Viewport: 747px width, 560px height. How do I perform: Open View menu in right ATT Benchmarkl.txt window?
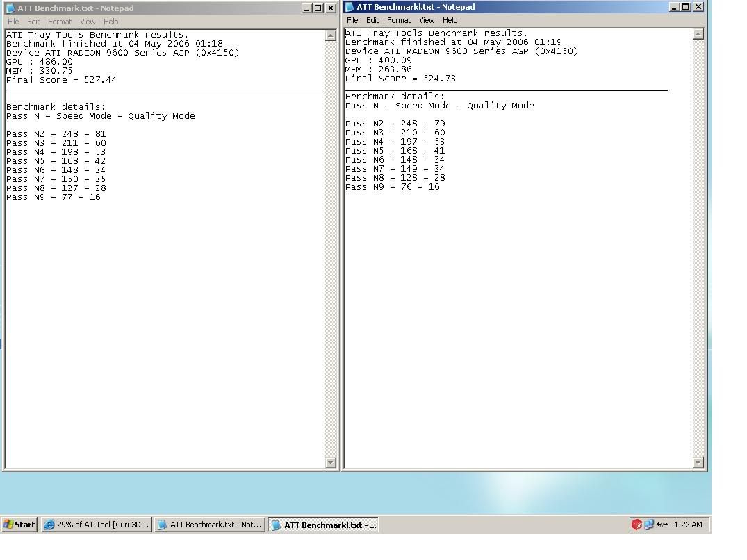[427, 20]
